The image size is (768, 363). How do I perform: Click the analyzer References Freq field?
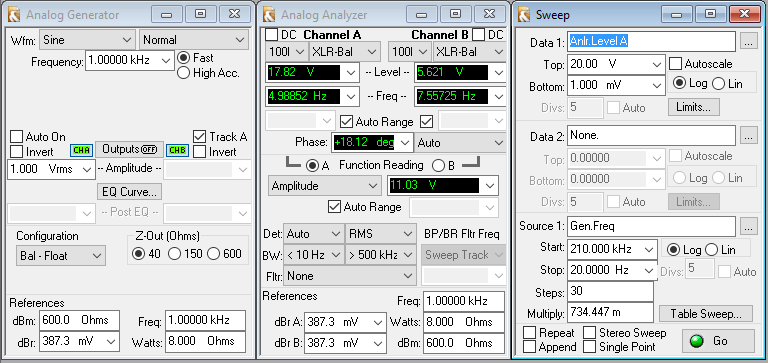click(464, 302)
